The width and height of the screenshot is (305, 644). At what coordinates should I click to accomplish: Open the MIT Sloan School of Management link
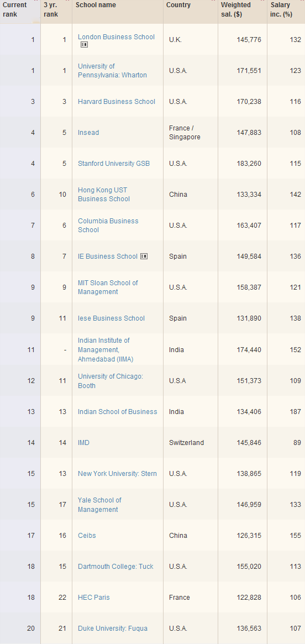108,287
